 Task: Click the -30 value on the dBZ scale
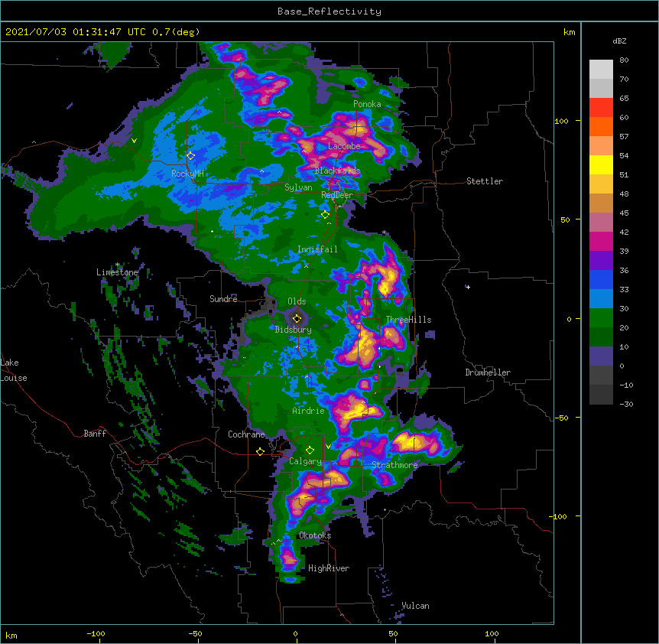click(626, 405)
